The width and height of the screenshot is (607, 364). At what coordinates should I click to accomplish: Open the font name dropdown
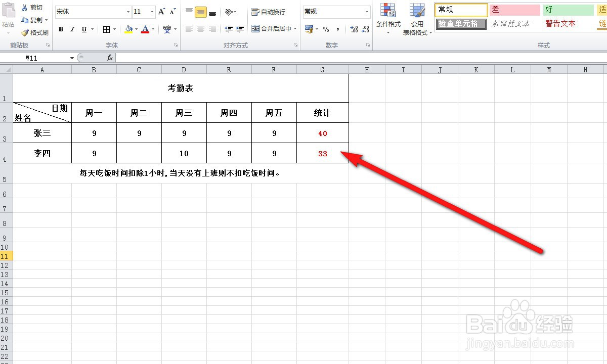128,11
